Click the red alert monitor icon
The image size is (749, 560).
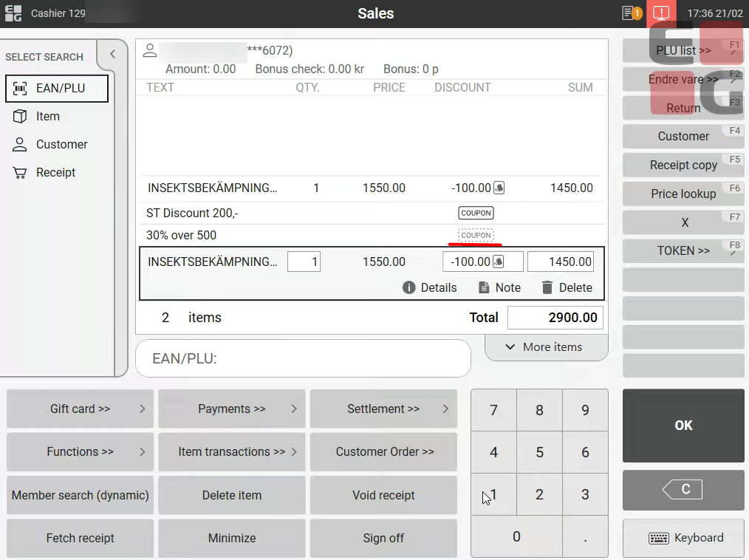point(661,13)
